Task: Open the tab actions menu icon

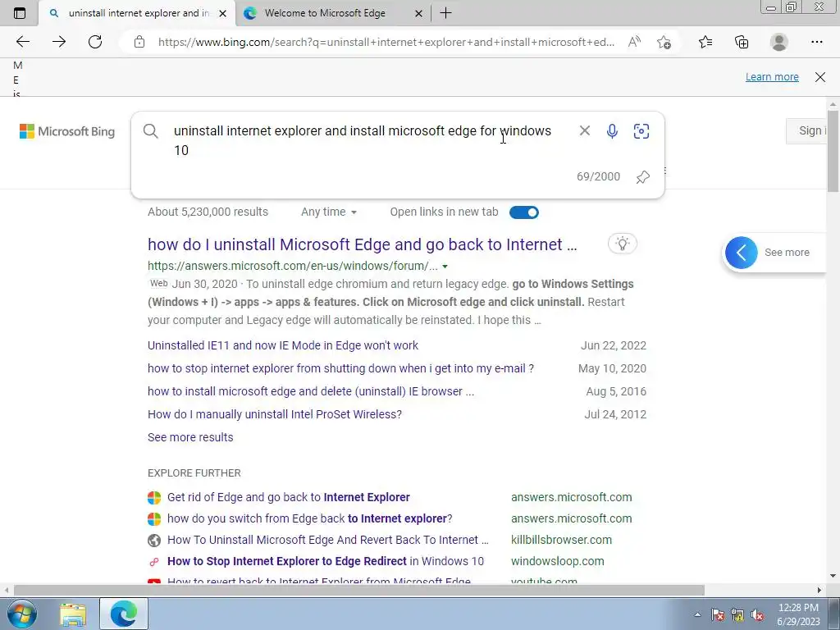Action: click(20, 13)
